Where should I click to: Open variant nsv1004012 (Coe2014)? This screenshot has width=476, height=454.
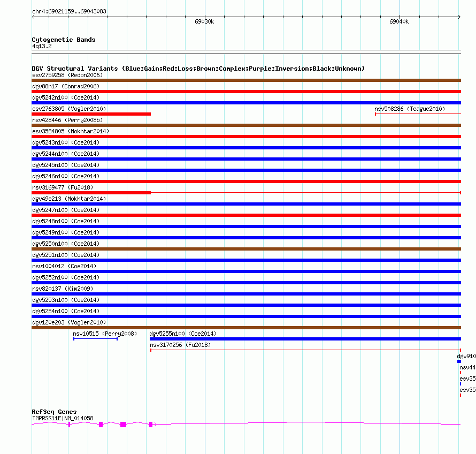64,266
